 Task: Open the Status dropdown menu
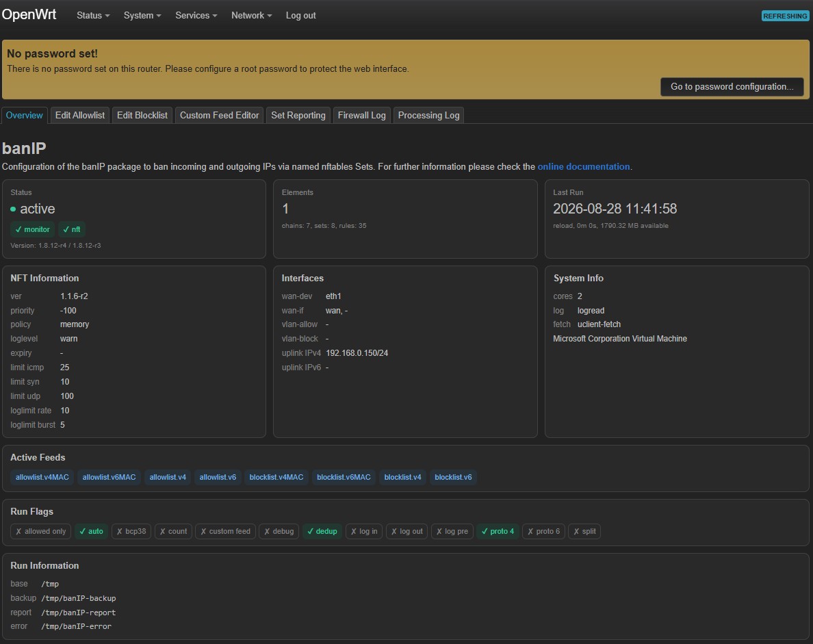tap(93, 16)
